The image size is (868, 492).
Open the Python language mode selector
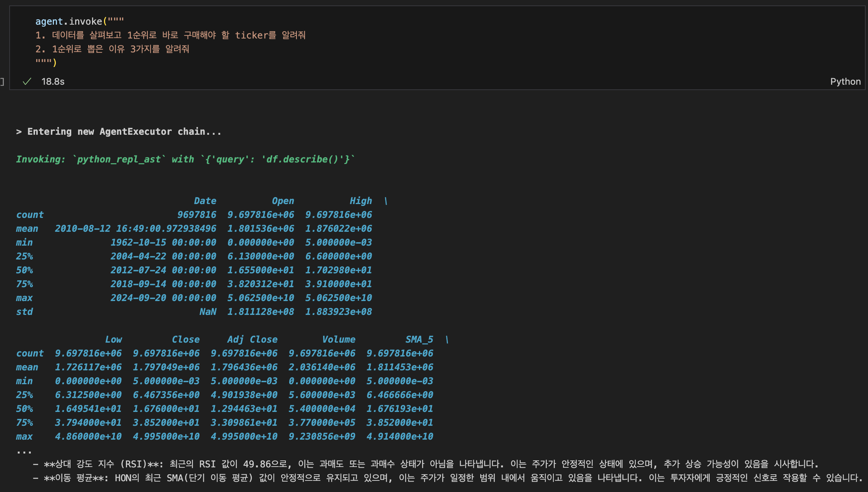pyautogui.click(x=845, y=82)
